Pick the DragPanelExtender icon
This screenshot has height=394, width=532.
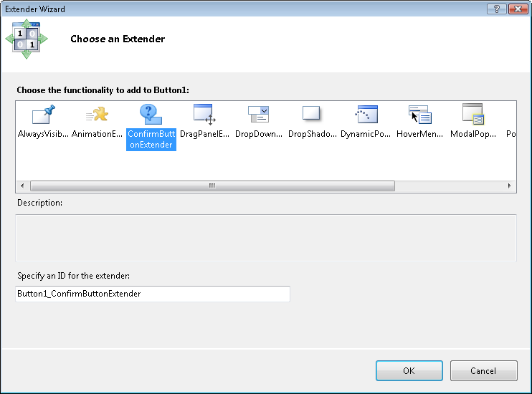click(204, 115)
